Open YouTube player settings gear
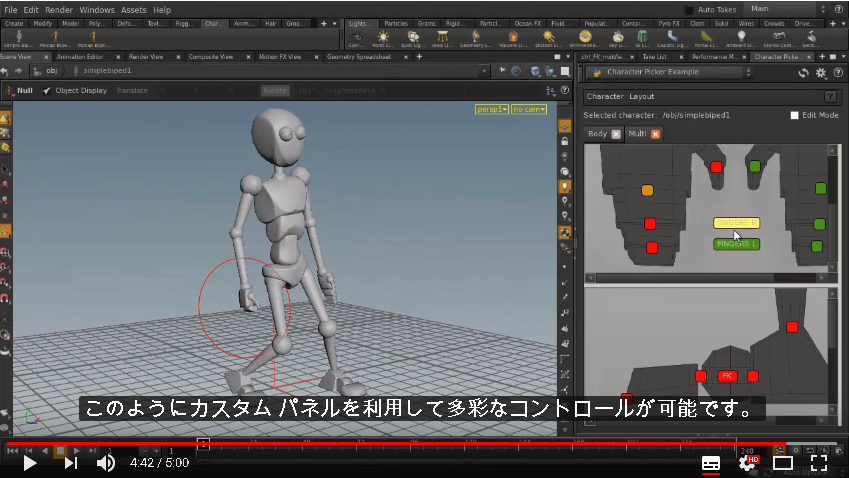849x478 pixels. pyautogui.click(x=748, y=463)
